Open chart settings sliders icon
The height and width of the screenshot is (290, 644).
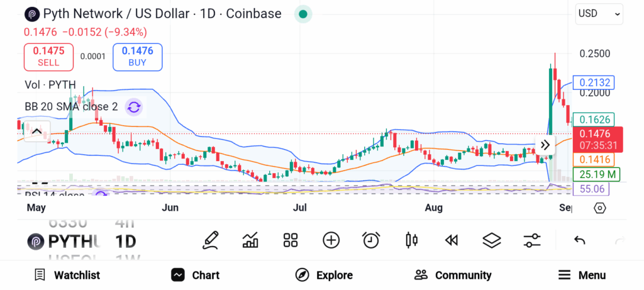click(532, 240)
